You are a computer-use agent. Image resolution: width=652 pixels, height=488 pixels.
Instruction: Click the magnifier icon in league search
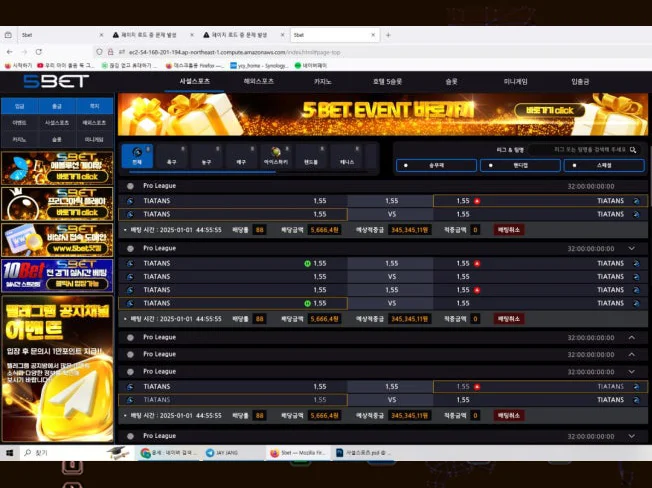[632, 150]
